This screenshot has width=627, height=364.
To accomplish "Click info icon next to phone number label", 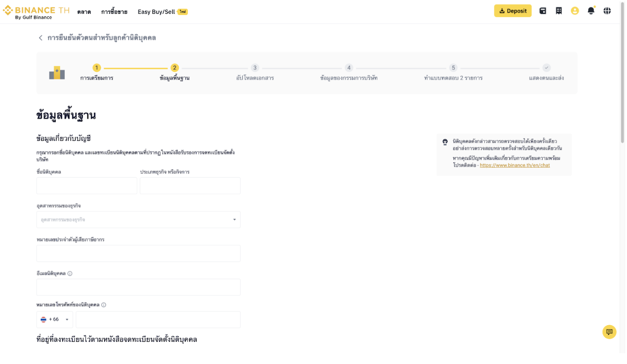I will click(x=104, y=305).
